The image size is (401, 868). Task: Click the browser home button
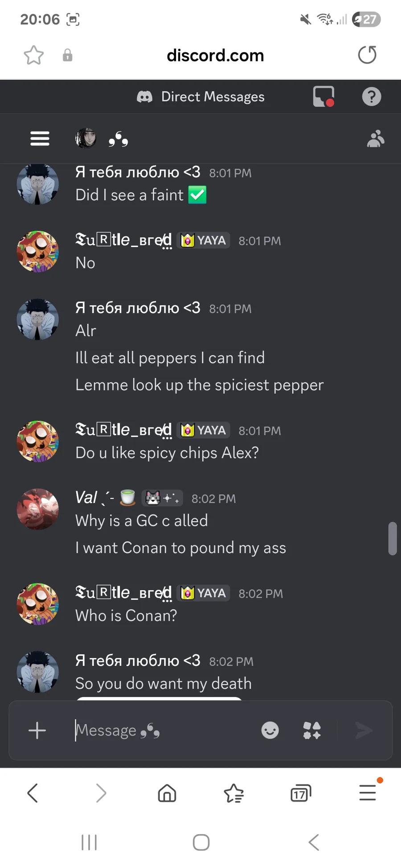167,793
